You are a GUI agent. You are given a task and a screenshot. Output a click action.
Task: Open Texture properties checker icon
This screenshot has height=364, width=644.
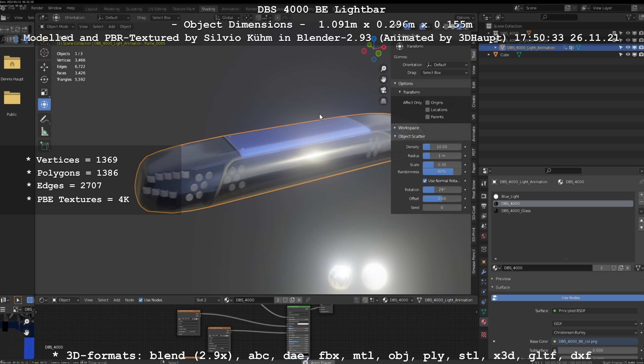pyautogui.click(x=484, y=335)
